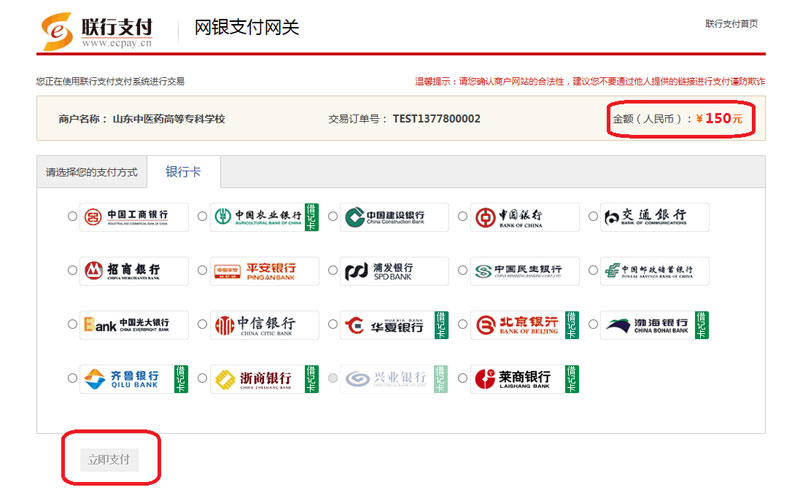Click the Qilu Bank logo
Viewport: 800px width, 498px height.
pyautogui.click(x=134, y=379)
